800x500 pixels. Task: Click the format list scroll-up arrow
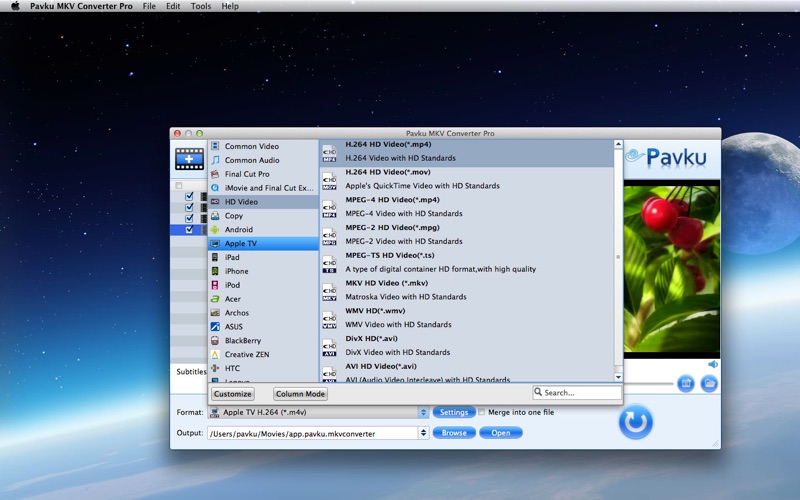tap(618, 144)
